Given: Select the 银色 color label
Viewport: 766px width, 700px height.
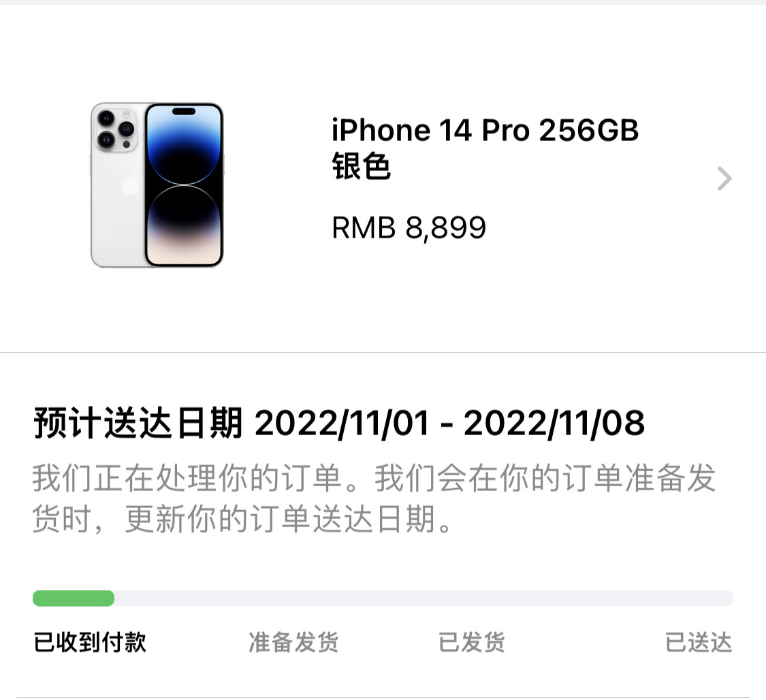Looking at the screenshot, I should [361, 166].
